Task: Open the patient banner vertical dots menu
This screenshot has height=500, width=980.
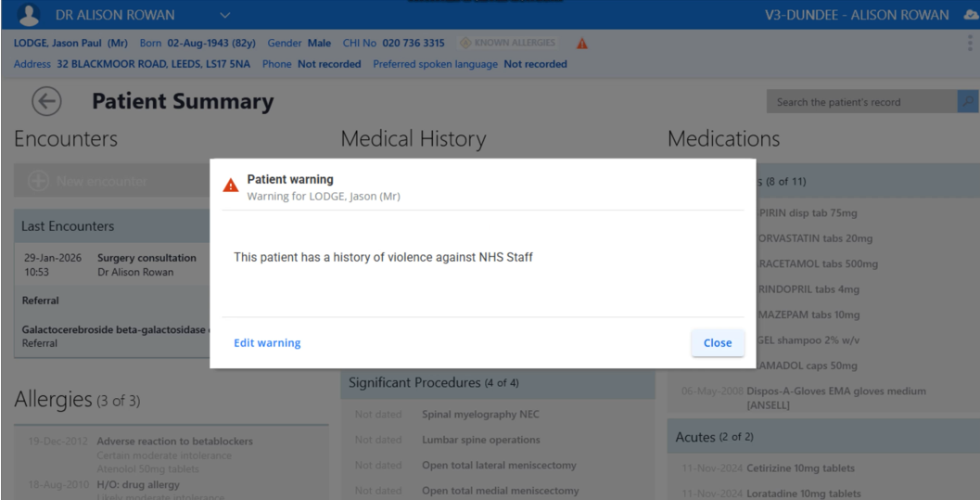Action: (x=969, y=43)
